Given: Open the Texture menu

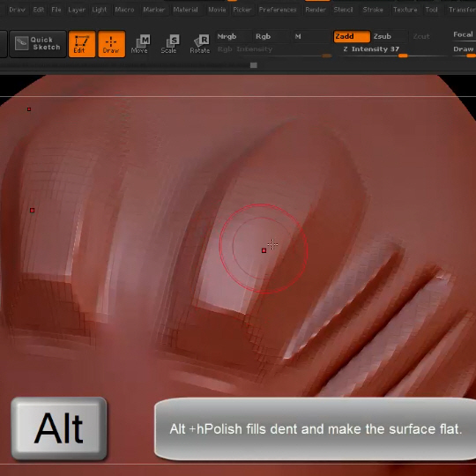Looking at the screenshot, I should 405,10.
